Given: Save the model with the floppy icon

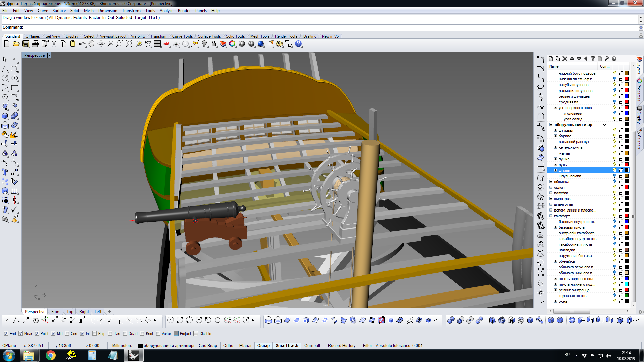Looking at the screenshot, I should point(25,44).
